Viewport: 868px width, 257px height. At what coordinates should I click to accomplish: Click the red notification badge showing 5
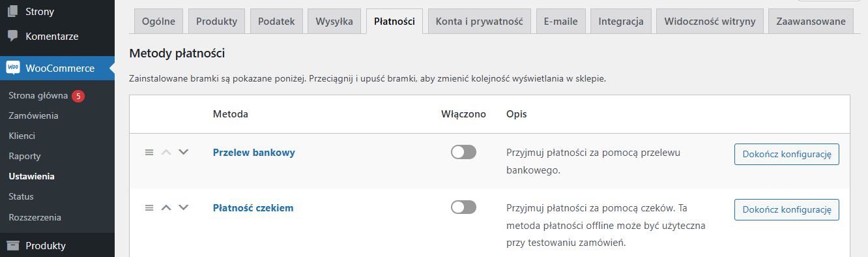coord(78,96)
